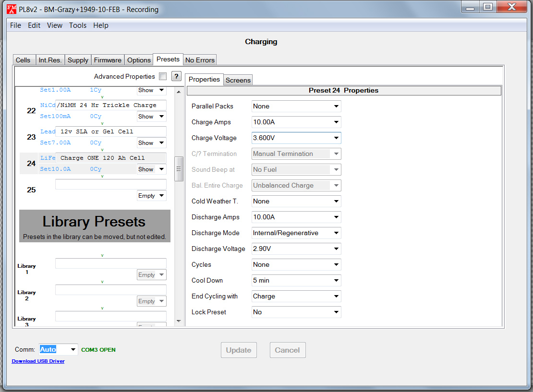Click insert arrow below preset 24

pos(102,176)
